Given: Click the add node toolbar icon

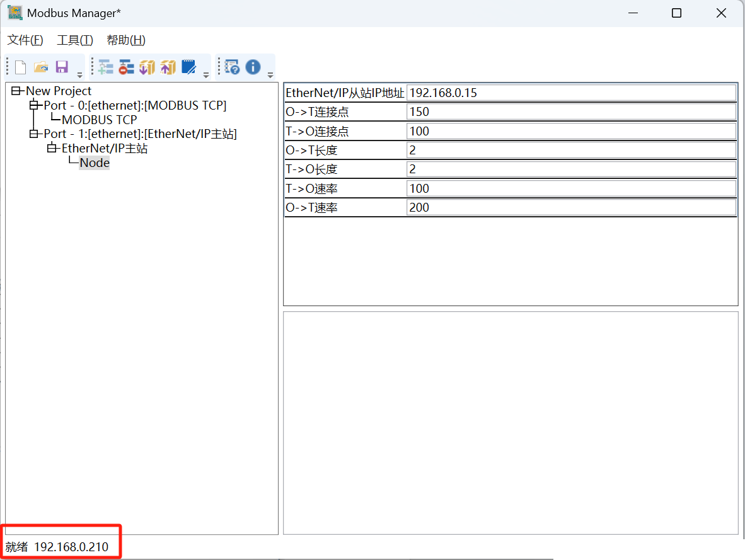Looking at the screenshot, I should 105,67.
